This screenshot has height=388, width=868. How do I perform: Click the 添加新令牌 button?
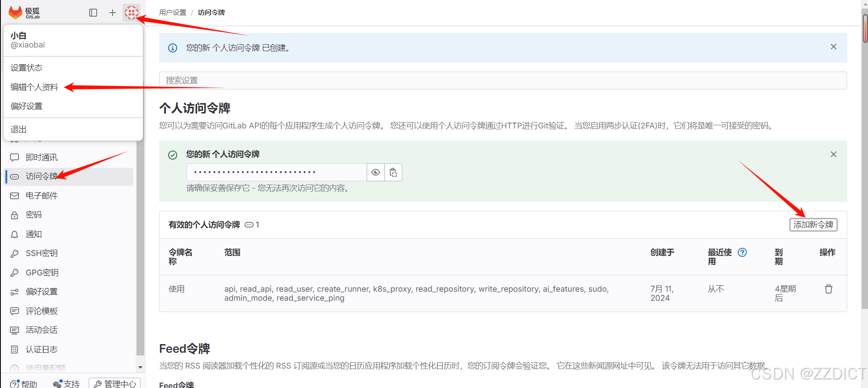point(813,225)
